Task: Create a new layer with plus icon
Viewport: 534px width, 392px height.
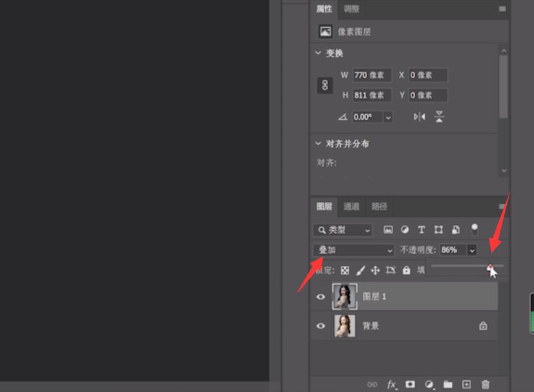Action: pos(466,384)
